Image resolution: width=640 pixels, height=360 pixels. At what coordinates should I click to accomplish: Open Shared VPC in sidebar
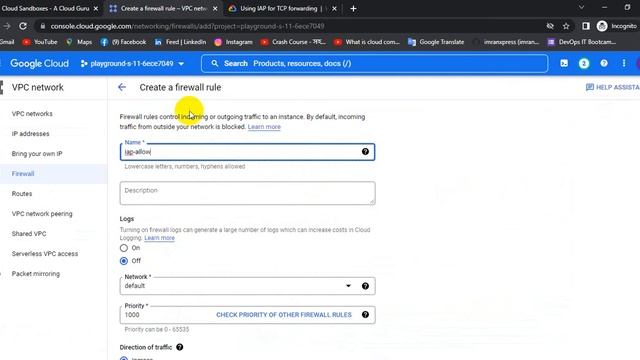tap(29, 234)
